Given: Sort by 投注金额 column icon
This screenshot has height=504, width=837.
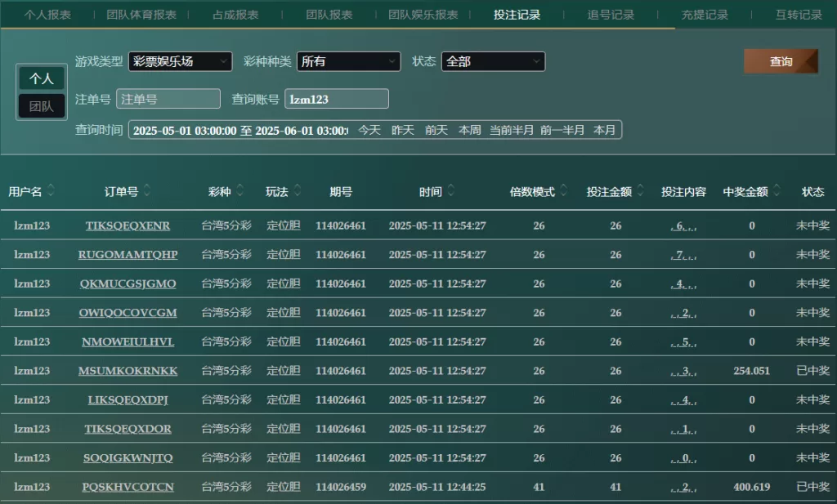Looking at the screenshot, I should coord(640,192).
